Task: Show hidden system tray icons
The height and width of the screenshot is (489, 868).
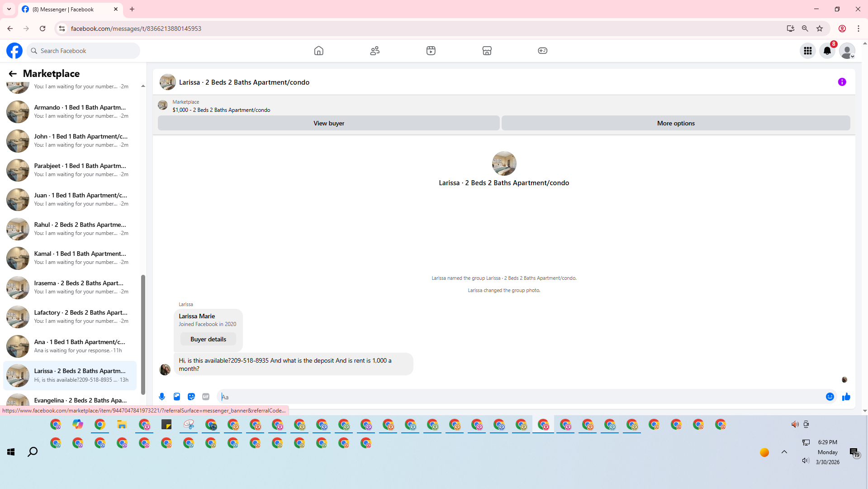Action: 784,452
